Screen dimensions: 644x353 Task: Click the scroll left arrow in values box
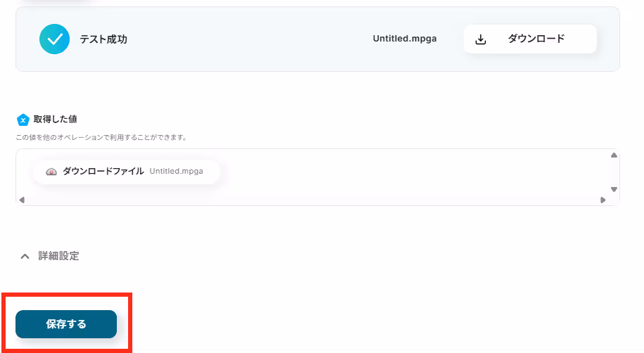[x=23, y=200]
